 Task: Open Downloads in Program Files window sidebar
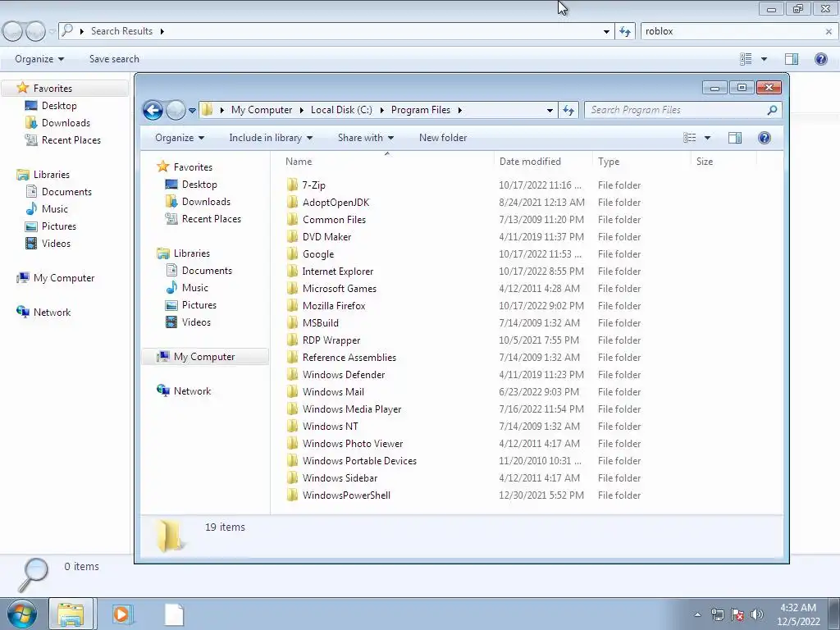[206, 202]
